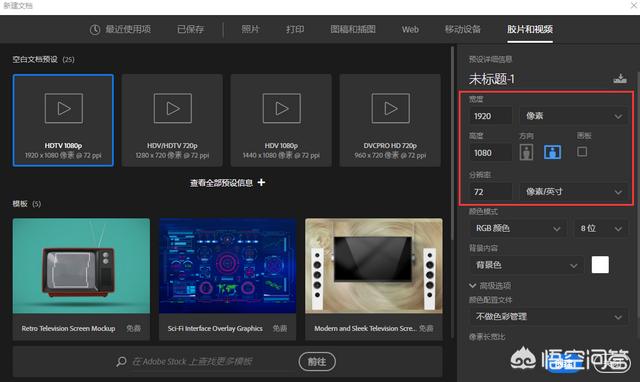Collapse the advanced options section
Viewport: 640px width, 382px height.
[x=472, y=285]
